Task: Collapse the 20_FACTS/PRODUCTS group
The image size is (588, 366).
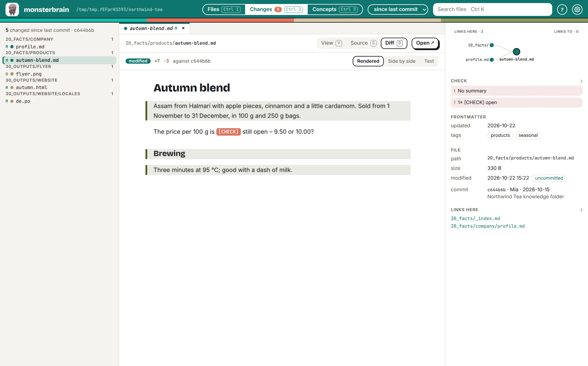Action: (60, 53)
